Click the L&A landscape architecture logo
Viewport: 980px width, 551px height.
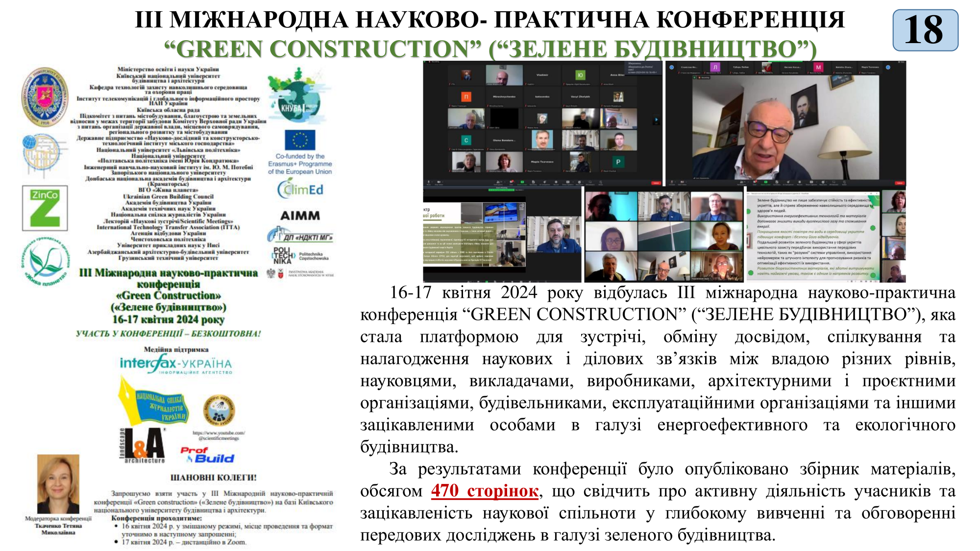143,445
